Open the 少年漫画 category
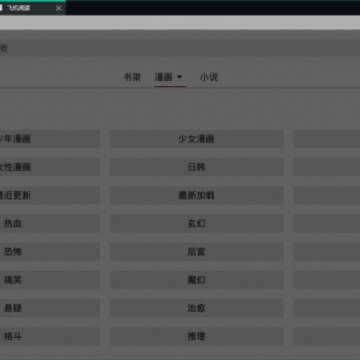 coord(50,139)
